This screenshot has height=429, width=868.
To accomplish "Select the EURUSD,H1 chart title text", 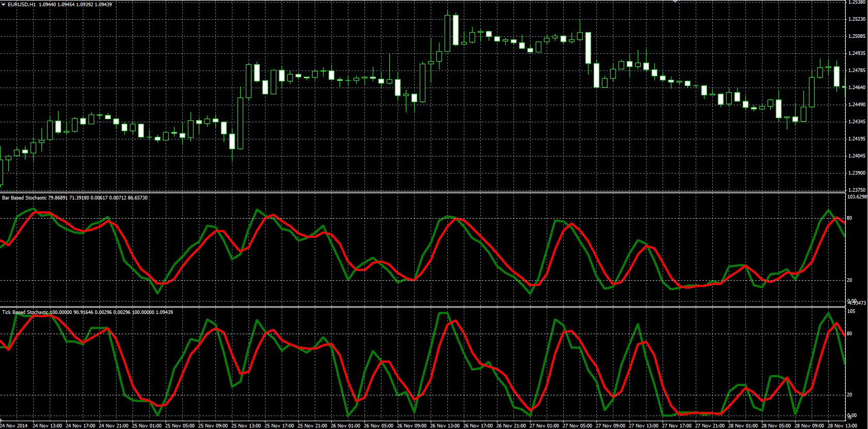I will point(22,4).
